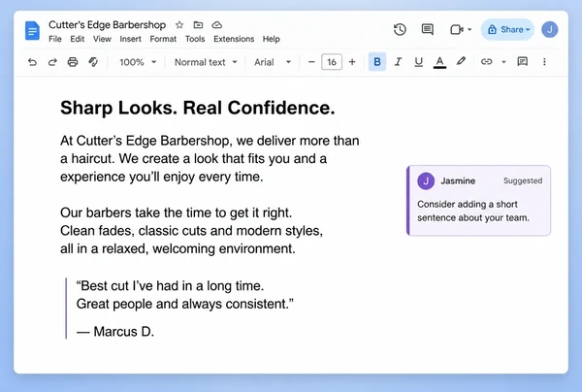Open the Help menu

click(272, 39)
